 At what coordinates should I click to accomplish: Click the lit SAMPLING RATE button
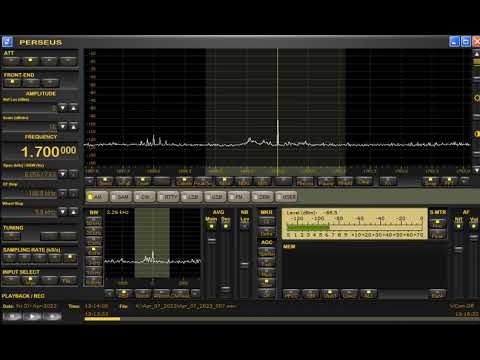(x=70, y=257)
